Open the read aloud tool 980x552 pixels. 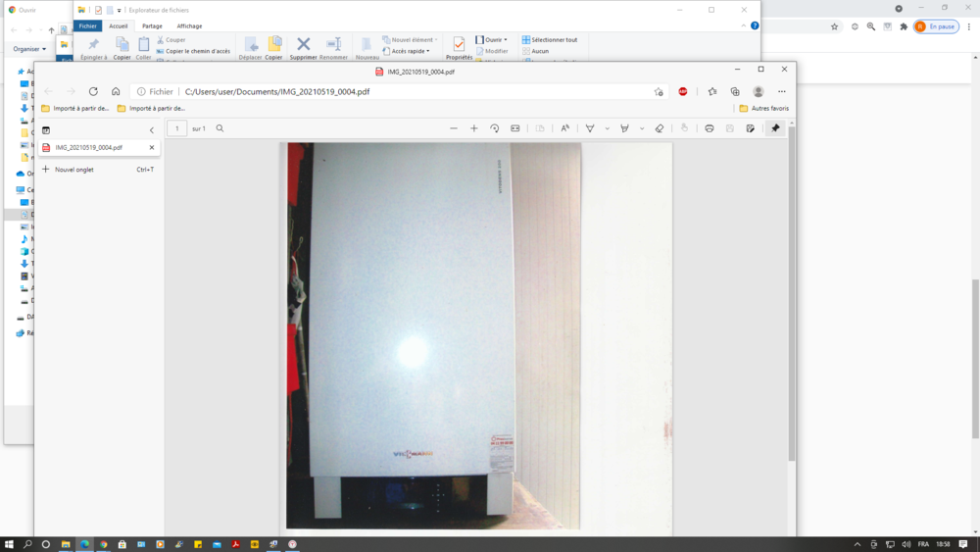565,128
